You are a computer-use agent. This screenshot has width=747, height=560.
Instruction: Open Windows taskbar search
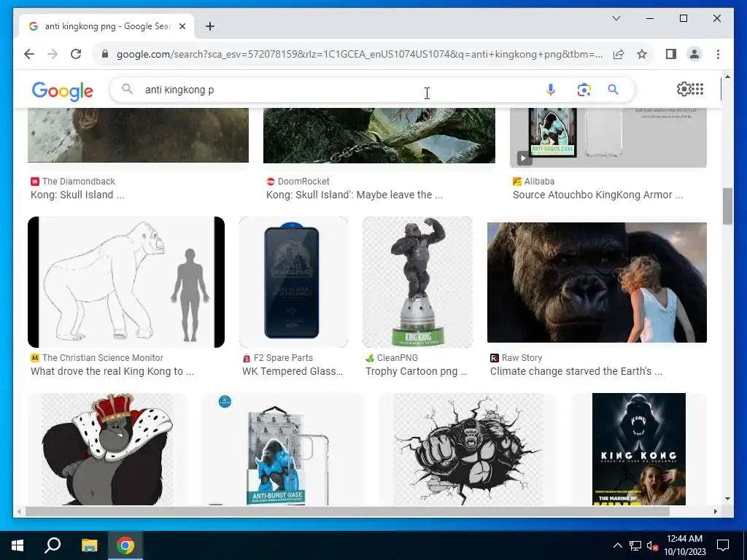[x=53, y=545]
